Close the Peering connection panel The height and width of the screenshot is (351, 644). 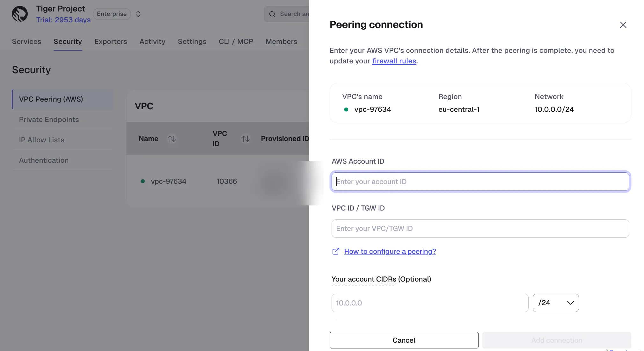click(623, 25)
